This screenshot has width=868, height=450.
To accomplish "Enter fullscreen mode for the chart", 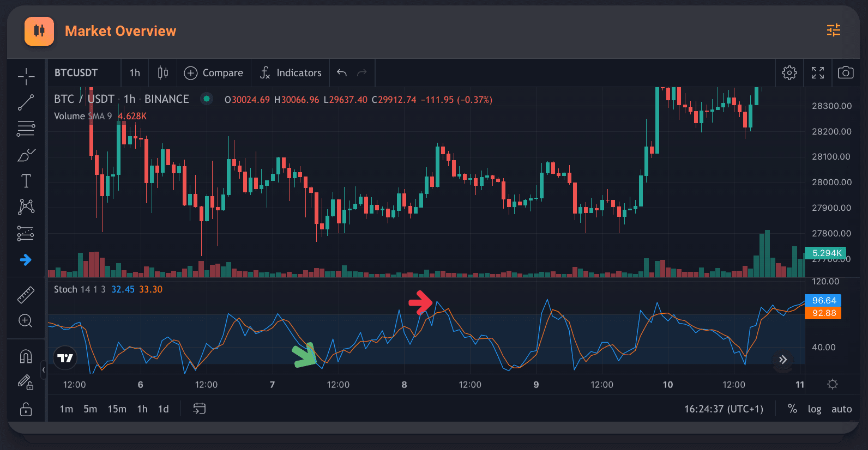I will pyautogui.click(x=817, y=72).
